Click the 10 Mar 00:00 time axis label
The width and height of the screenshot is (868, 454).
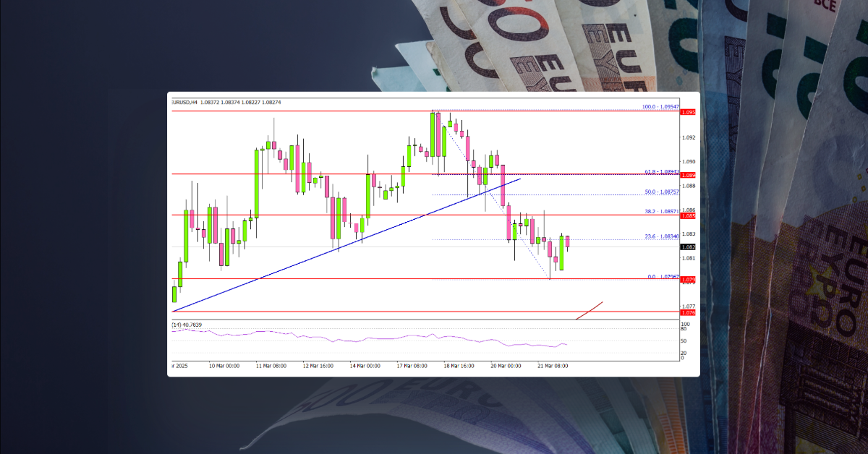click(x=224, y=366)
